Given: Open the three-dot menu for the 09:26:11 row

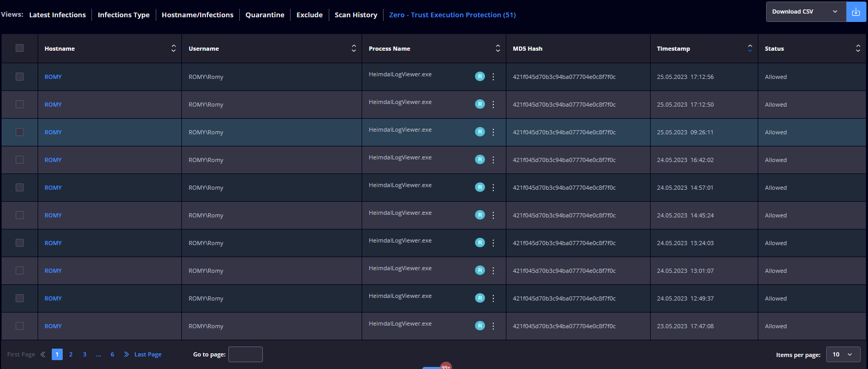Looking at the screenshot, I should pyautogui.click(x=493, y=132).
